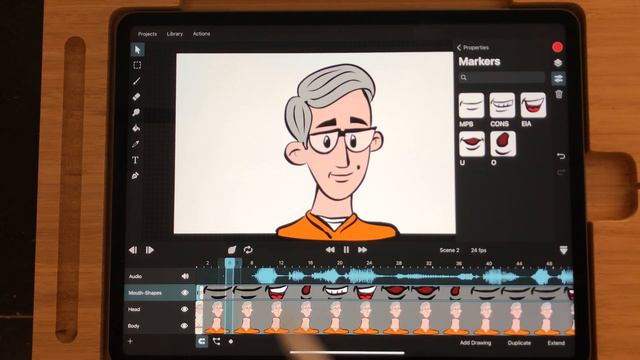The width and height of the screenshot is (640, 360).
Task: Select the brush line tool
Action: pyautogui.click(x=137, y=81)
